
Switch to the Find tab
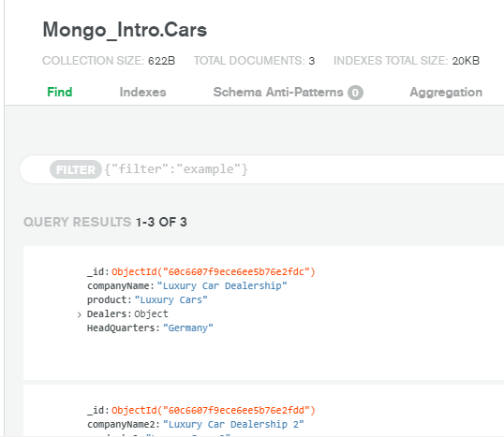click(x=59, y=92)
